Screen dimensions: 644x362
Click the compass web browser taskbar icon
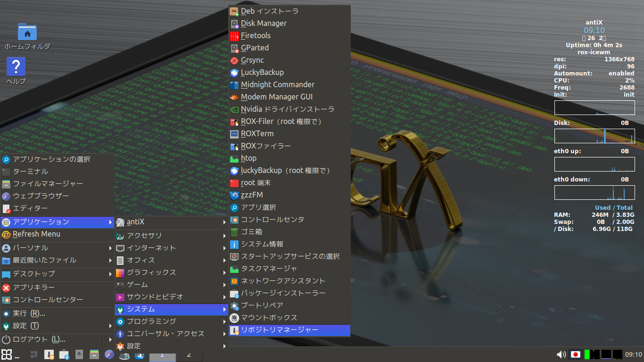click(109, 354)
